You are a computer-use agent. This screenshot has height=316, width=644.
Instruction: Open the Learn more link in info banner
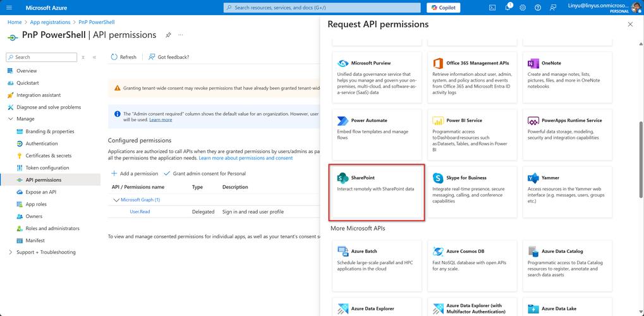point(161,119)
